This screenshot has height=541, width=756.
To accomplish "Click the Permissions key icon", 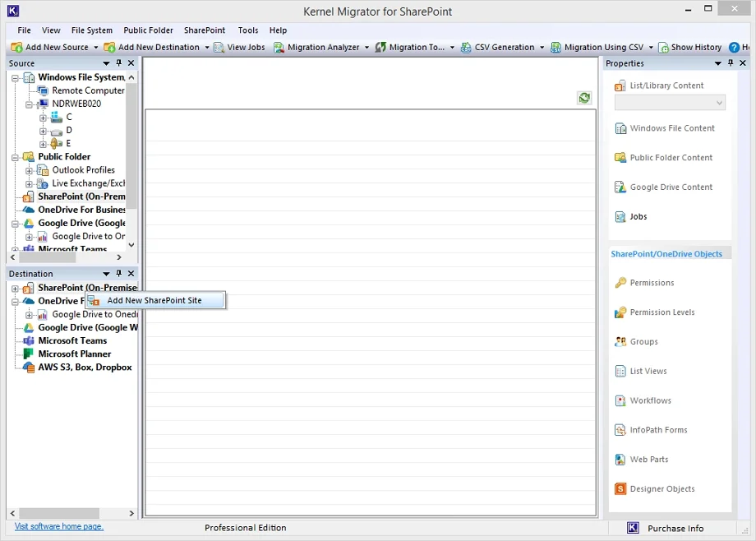I will click(x=620, y=283).
